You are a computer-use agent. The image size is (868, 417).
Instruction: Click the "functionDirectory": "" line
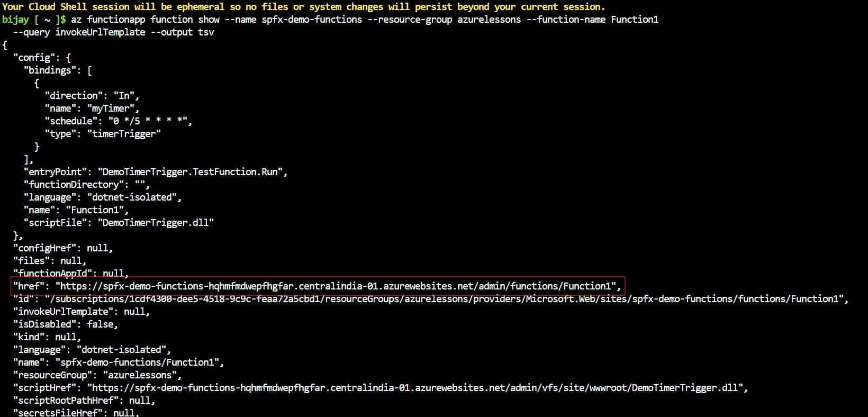[x=87, y=185]
